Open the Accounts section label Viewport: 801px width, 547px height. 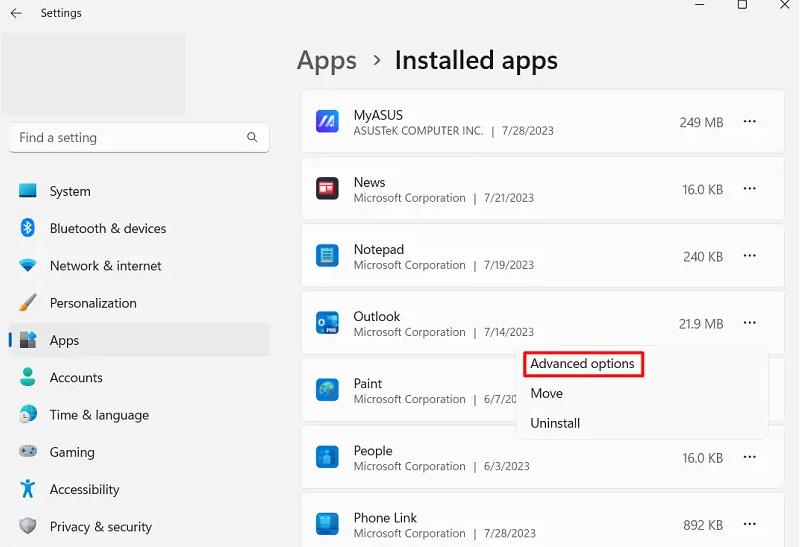76,377
